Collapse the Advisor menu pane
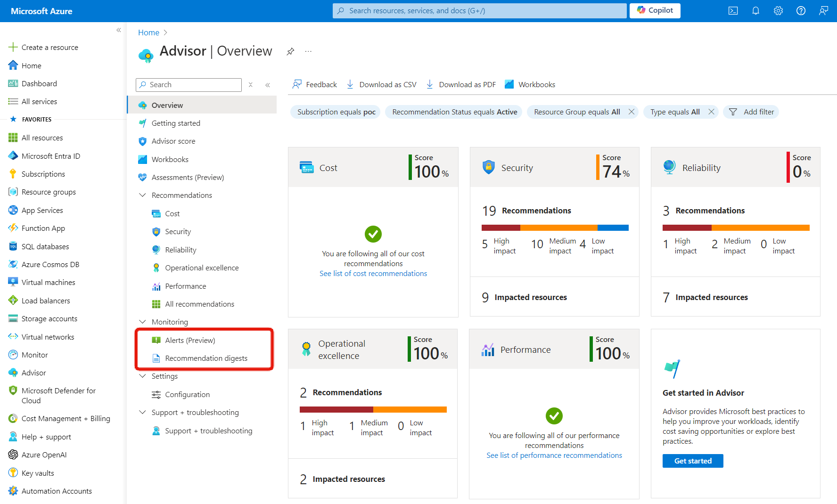The width and height of the screenshot is (837, 504). pos(268,85)
